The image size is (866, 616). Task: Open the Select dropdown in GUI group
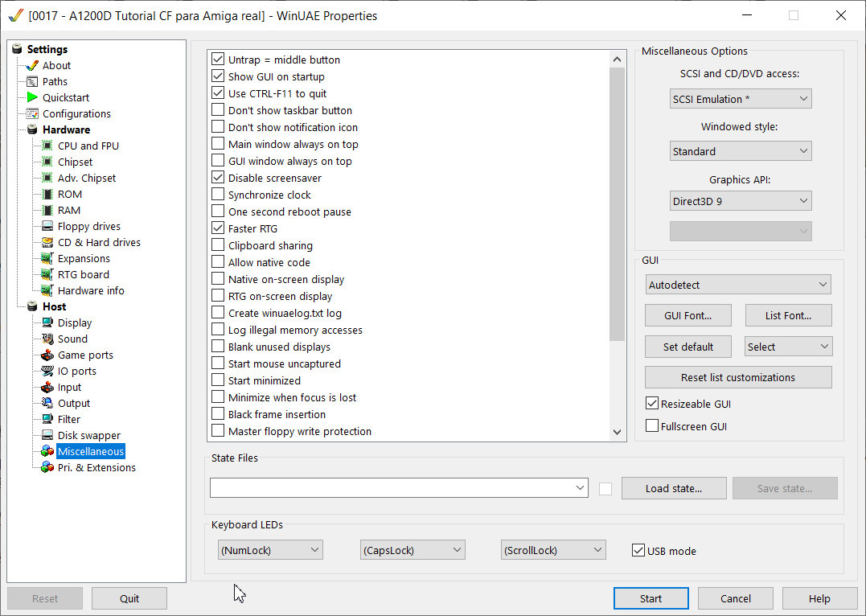788,347
